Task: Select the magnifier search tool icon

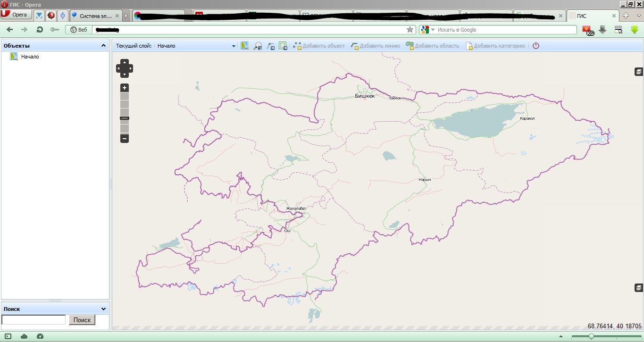Action: click(258, 46)
